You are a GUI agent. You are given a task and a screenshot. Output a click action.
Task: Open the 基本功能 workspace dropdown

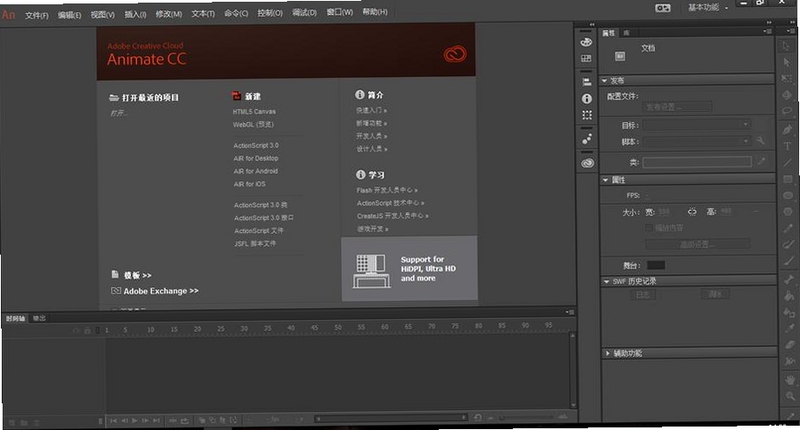click(708, 7)
